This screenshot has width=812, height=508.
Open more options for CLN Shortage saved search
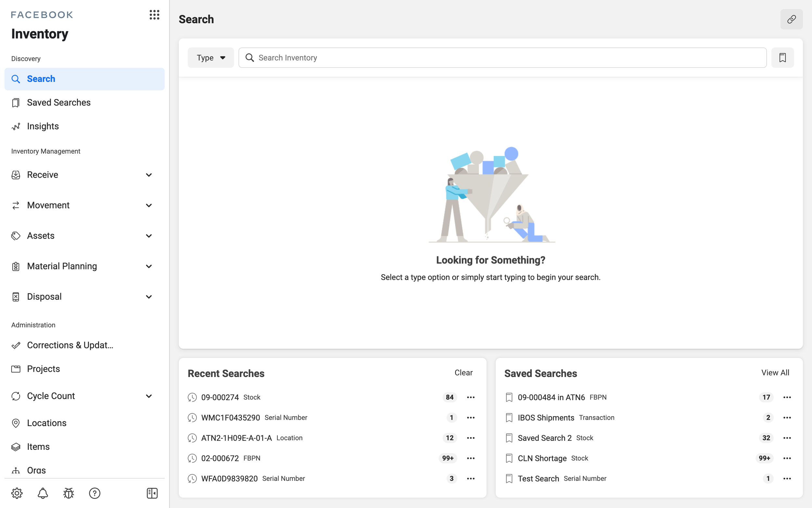pos(787,458)
